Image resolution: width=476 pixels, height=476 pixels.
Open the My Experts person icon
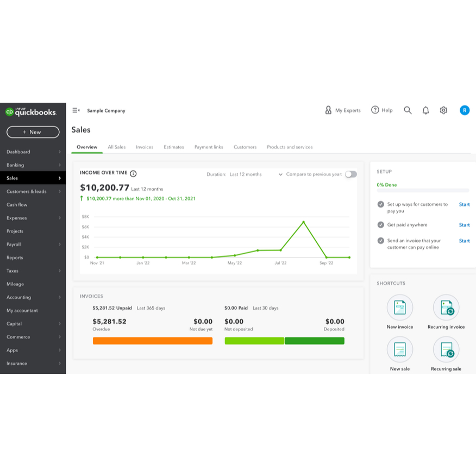[x=328, y=110]
